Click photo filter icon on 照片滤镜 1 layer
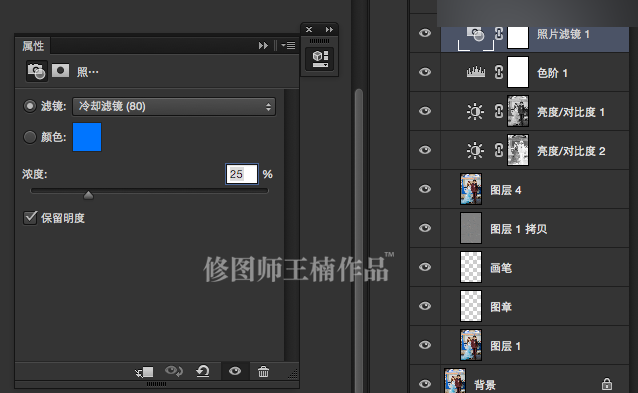This screenshot has height=393, width=638. (x=475, y=34)
